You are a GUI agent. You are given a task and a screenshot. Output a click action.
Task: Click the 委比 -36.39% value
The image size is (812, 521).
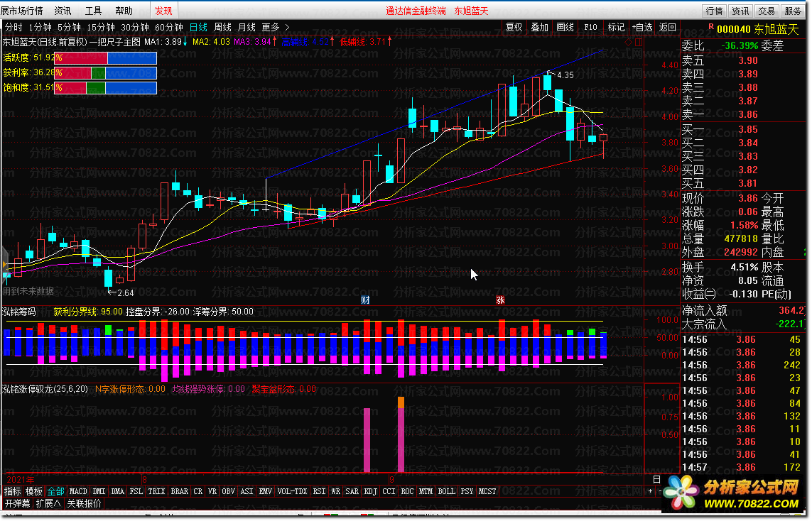(x=740, y=45)
